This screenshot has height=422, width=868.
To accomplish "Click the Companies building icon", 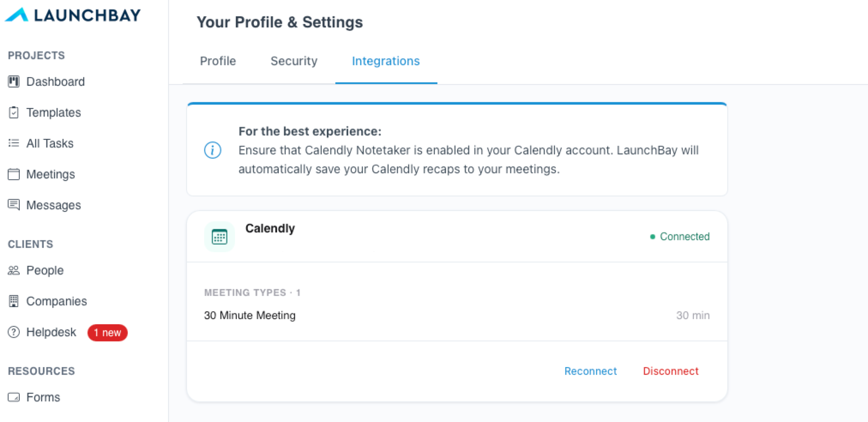I will tap(14, 301).
